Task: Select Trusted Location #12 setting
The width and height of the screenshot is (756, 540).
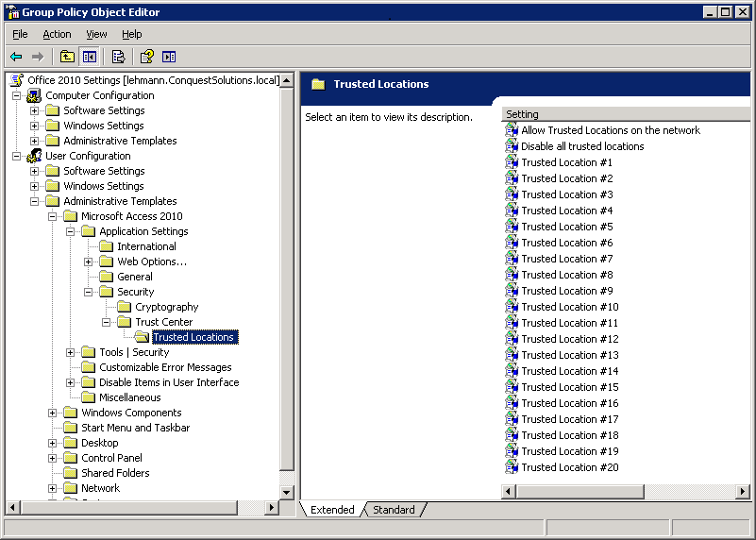Action: tap(570, 339)
